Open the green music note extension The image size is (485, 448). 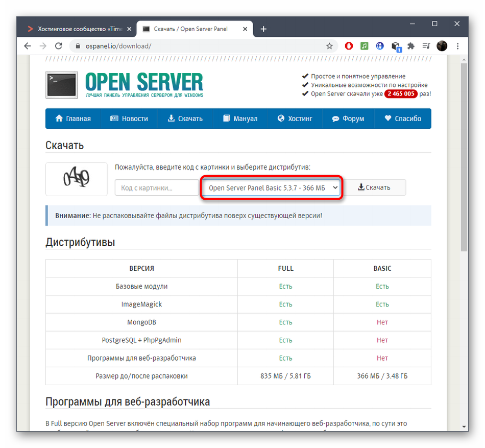[365, 46]
